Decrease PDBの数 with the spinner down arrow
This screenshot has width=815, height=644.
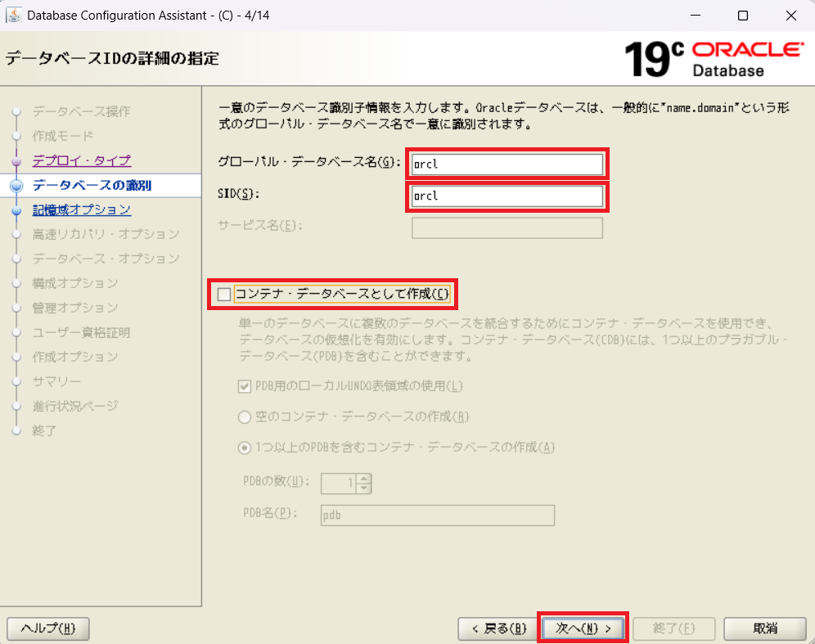[x=364, y=488]
